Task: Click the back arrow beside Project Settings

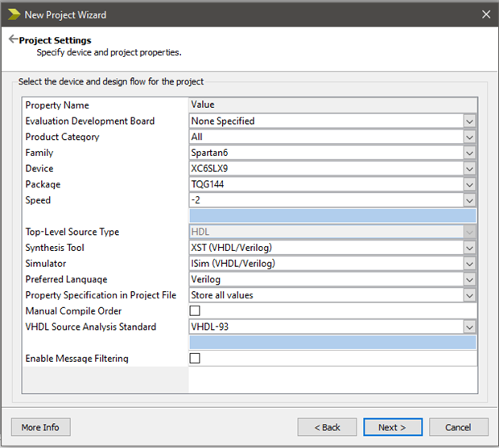Action: coord(13,39)
